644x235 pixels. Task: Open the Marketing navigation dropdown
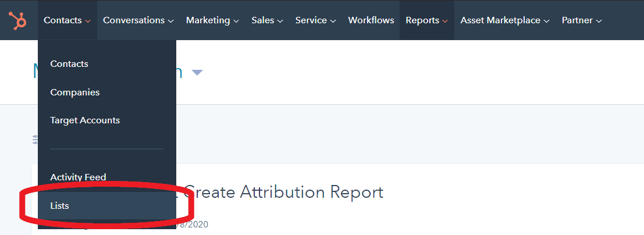[x=212, y=20]
